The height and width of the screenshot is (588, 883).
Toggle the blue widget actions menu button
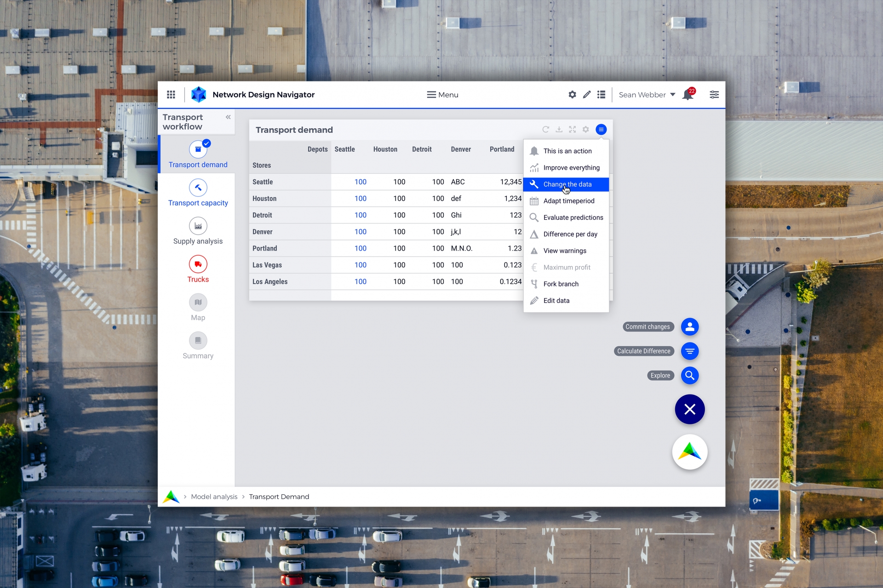[601, 130]
